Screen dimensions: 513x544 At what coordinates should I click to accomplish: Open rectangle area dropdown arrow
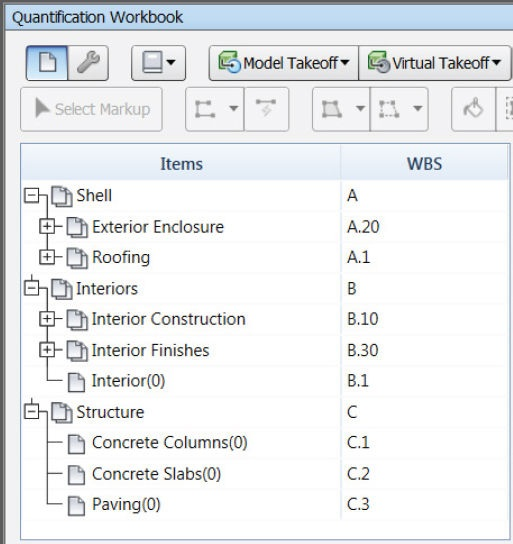pos(418,109)
